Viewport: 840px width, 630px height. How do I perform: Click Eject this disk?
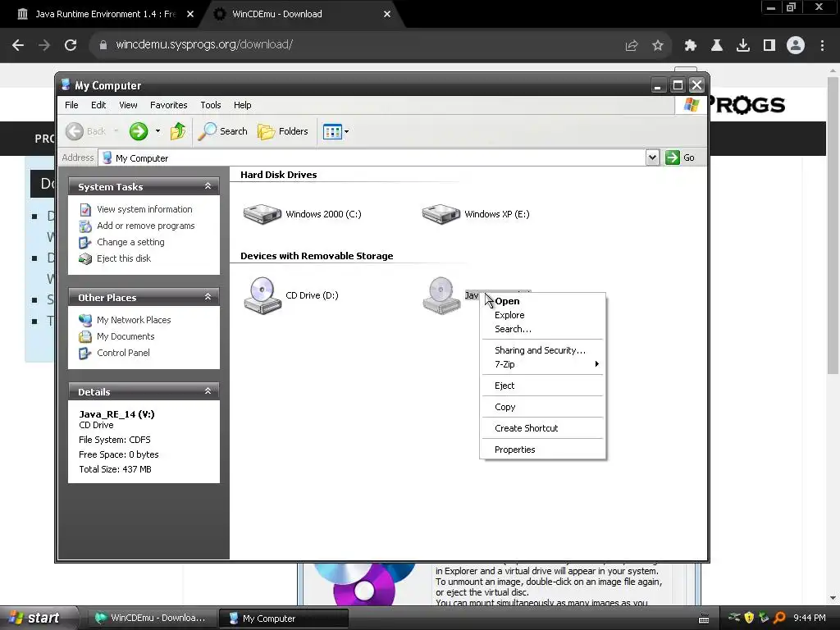coord(124,258)
